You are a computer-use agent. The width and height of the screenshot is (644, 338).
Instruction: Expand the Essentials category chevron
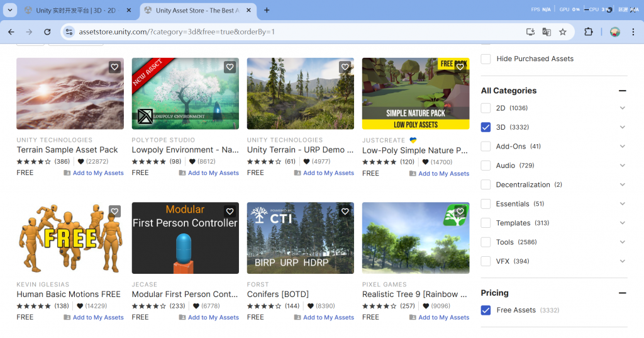[622, 203]
